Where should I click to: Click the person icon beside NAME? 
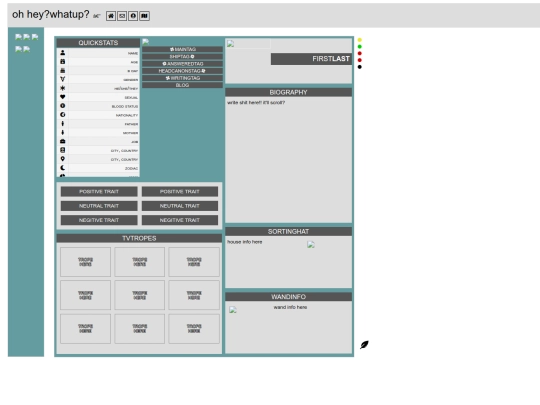[63, 53]
